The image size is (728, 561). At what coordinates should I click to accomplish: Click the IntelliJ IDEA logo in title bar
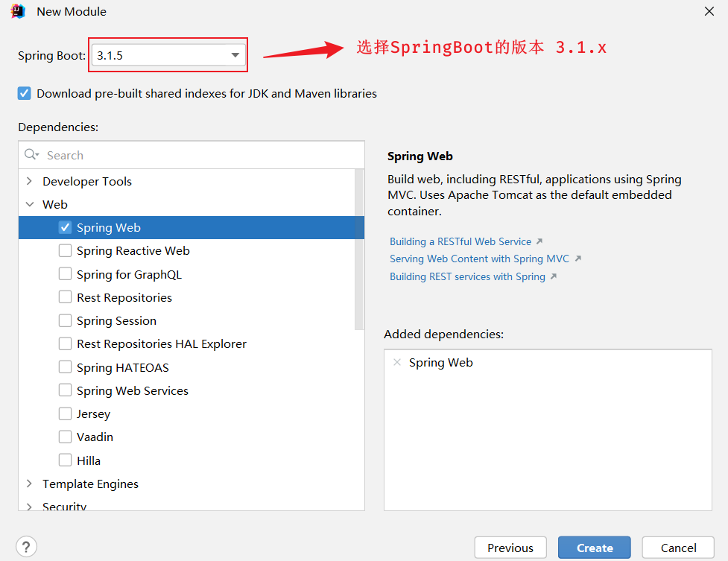(18, 11)
